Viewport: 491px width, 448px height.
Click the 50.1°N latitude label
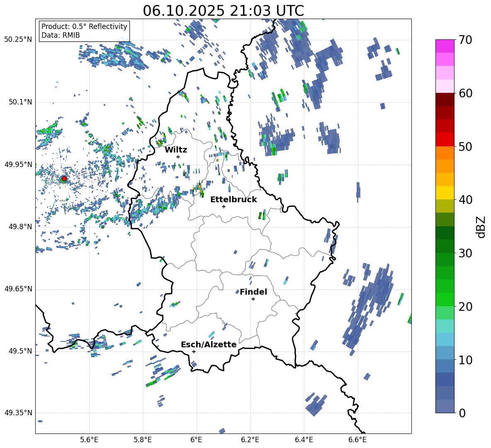(20, 102)
